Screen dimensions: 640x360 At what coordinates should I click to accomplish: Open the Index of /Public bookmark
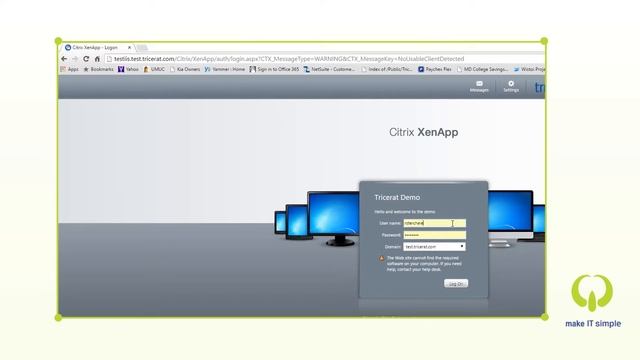387,69
